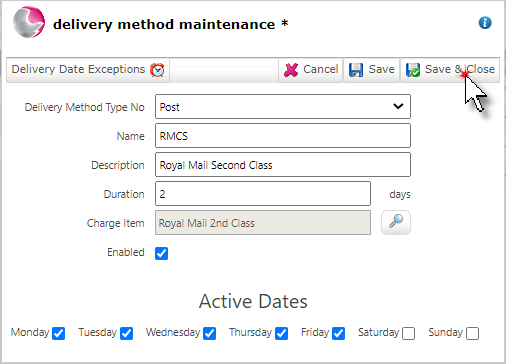The height and width of the screenshot is (364, 506).
Task: Uncheck the Friday checkbox
Action: [338, 333]
